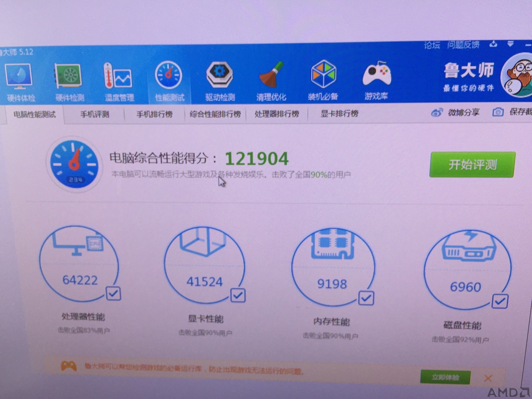This screenshot has width=532, height=399.
Task: Click the green 开始评测 button
Action: (472, 165)
